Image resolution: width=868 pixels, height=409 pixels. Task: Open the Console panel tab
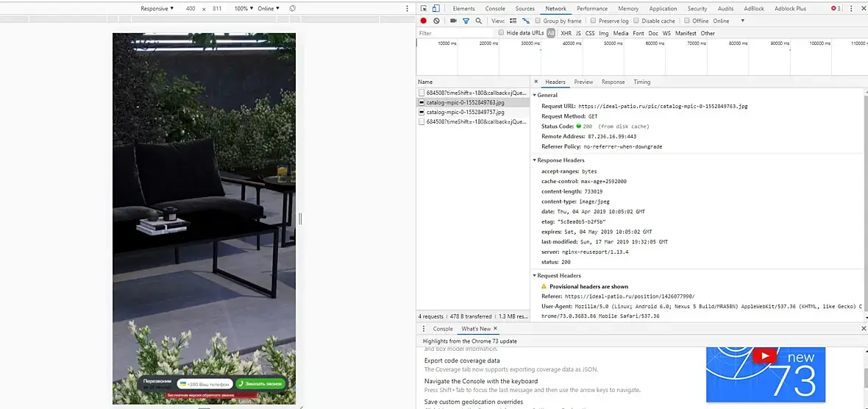tap(495, 8)
